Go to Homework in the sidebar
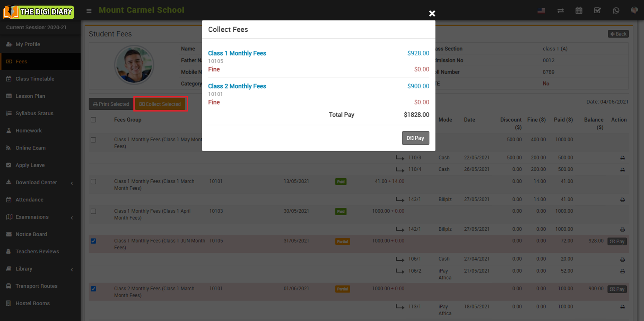 pos(29,131)
